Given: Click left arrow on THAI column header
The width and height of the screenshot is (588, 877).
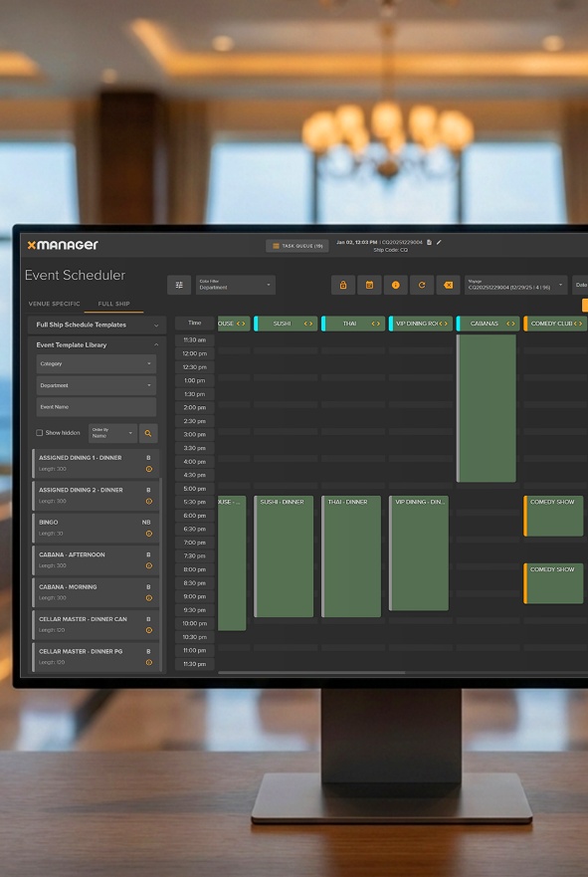Looking at the screenshot, I should pos(373,324).
